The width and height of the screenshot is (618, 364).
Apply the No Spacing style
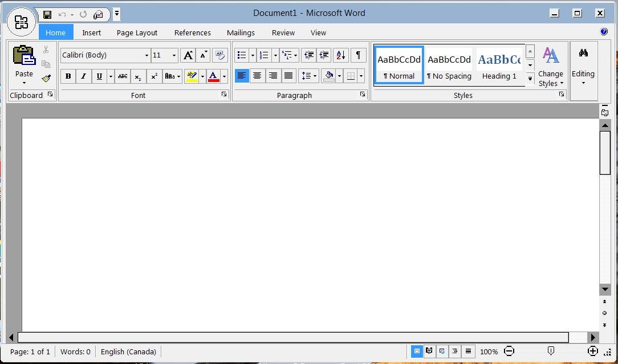pyautogui.click(x=449, y=64)
